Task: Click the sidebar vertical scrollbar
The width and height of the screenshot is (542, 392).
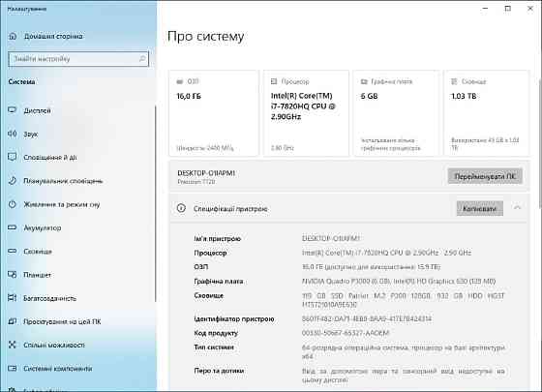Action: click(x=155, y=203)
